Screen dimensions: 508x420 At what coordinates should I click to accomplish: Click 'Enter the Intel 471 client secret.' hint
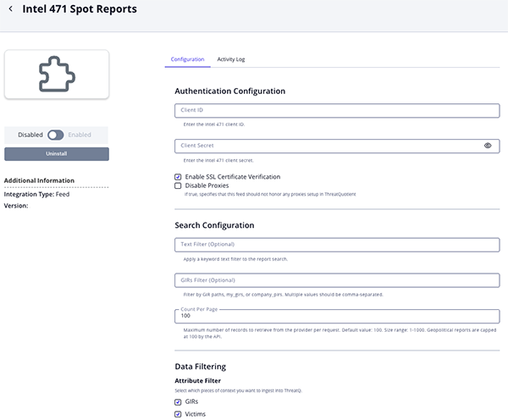point(218,160)
